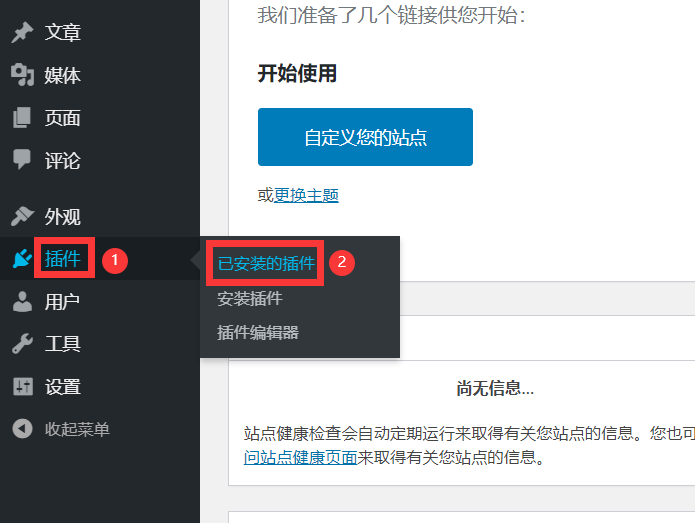This screenshot has height=523, width=695.
Task: Open the 文章 menu
Action: [x=62, y=32]
